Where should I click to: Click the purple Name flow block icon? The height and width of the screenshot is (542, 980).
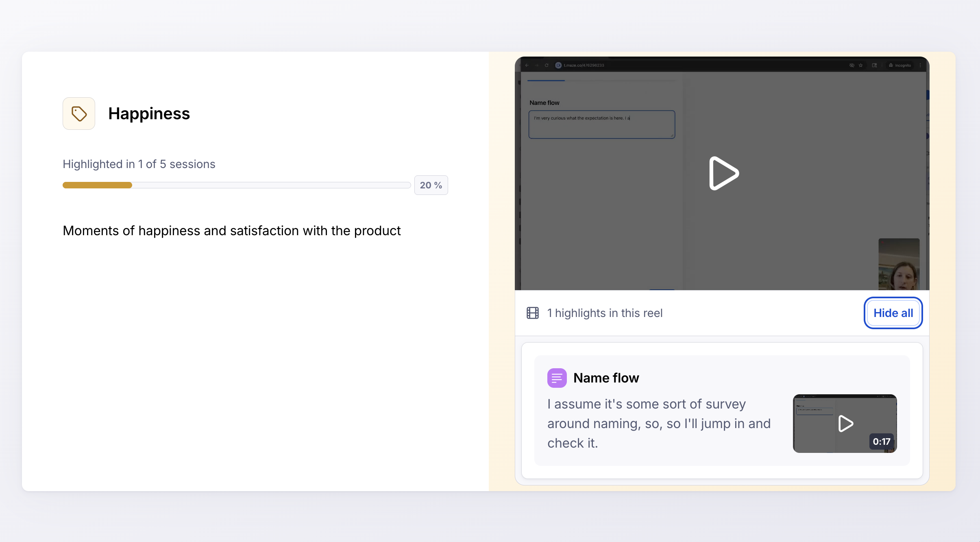coord(557,378)
